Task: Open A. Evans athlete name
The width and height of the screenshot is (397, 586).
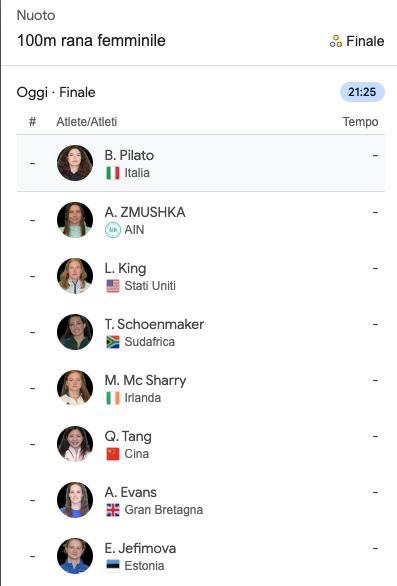Action: (x=130, y=493)
